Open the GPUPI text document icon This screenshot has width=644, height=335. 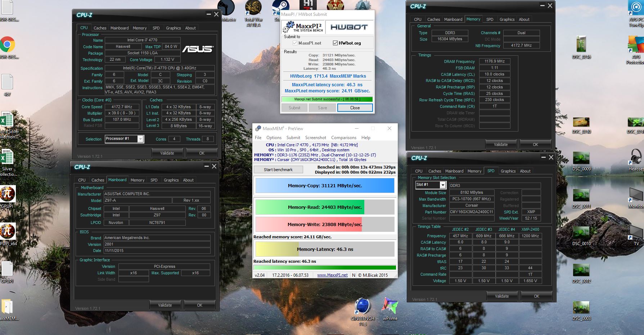(7, 272)
